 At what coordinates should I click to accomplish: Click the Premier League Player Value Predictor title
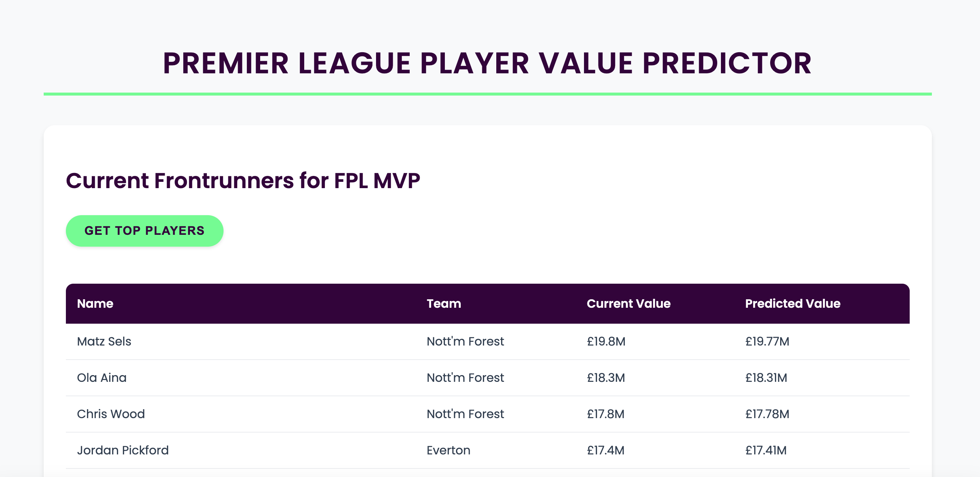(x=487, y=63)
